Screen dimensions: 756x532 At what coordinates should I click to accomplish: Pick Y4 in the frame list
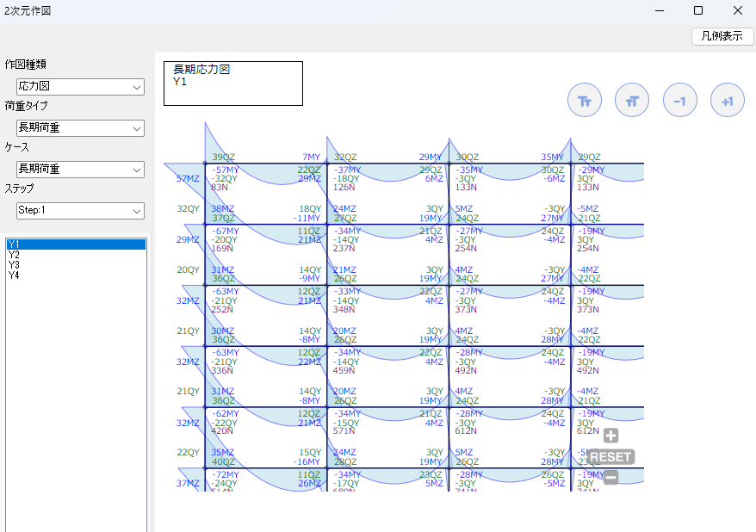[76, 275]
